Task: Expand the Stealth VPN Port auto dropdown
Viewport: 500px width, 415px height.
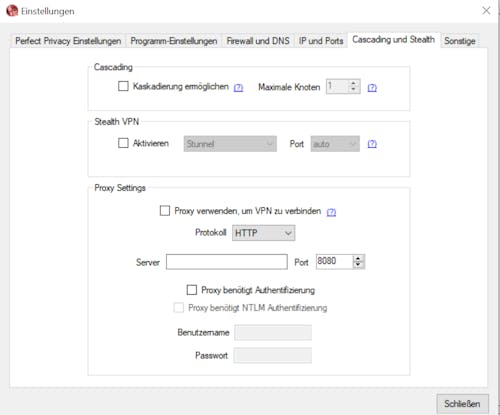Action: [x=335, y=144]
